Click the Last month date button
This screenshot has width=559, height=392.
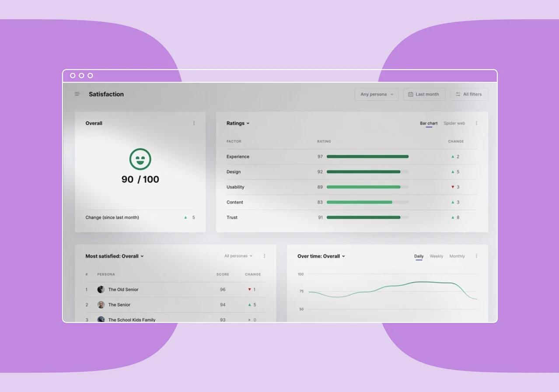[x=424, y=94]
